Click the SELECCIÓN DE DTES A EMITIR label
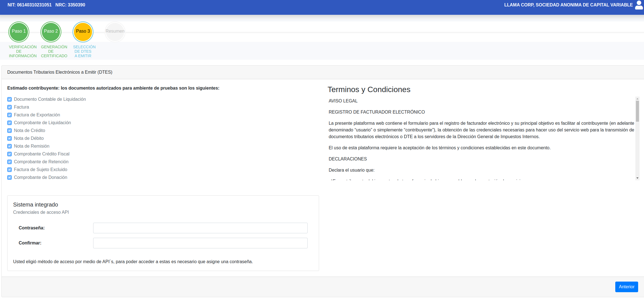Image resolution: width=644 pixels, height=300 pixels. (84, 51)
